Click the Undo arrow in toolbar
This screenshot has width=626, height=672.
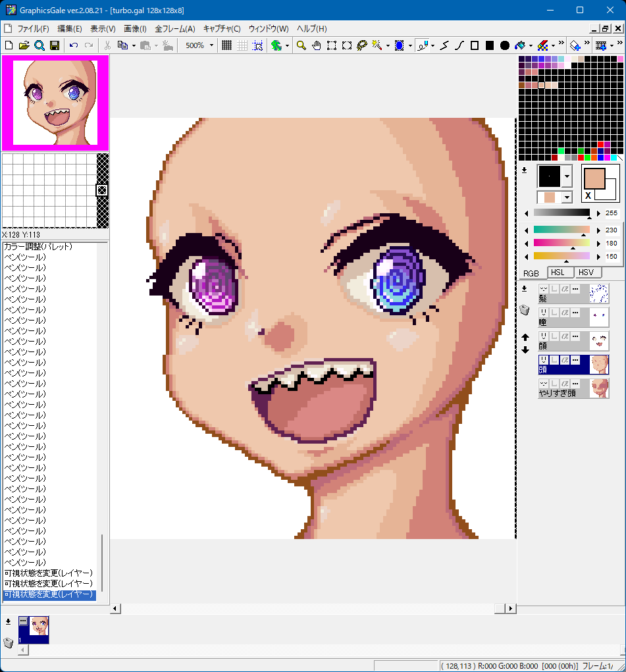pyautogui.click(x=74, y=45)
